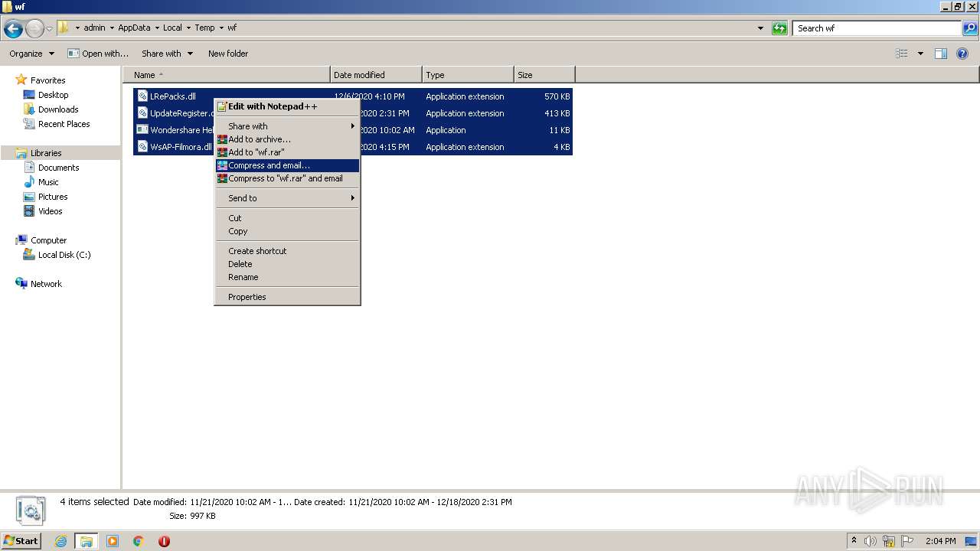Launch Chrome from taskbar

pos(139,541)
